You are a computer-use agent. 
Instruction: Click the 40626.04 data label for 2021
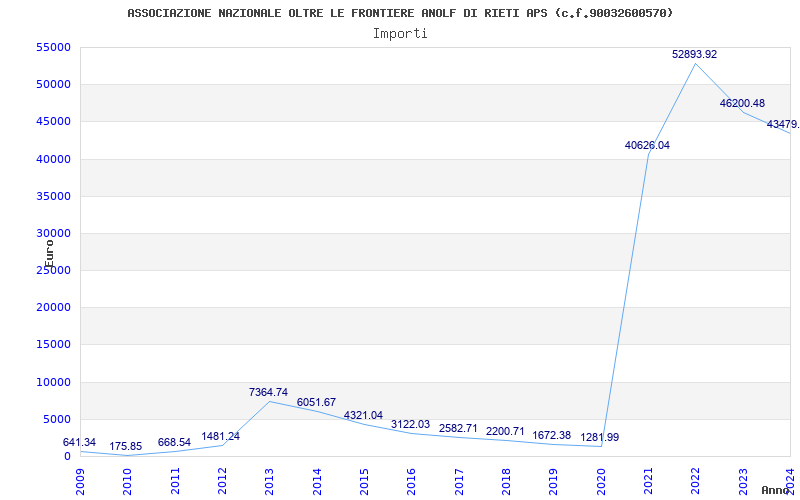[x=647, y=146]
